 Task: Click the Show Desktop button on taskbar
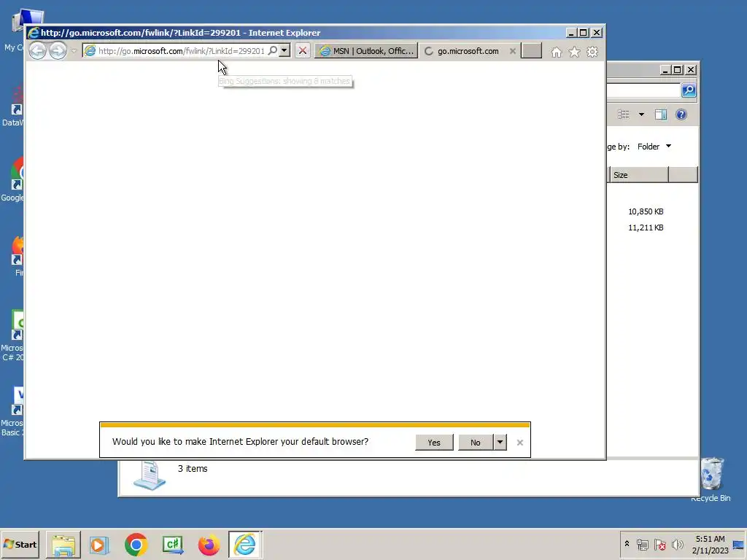pos(739,544)
